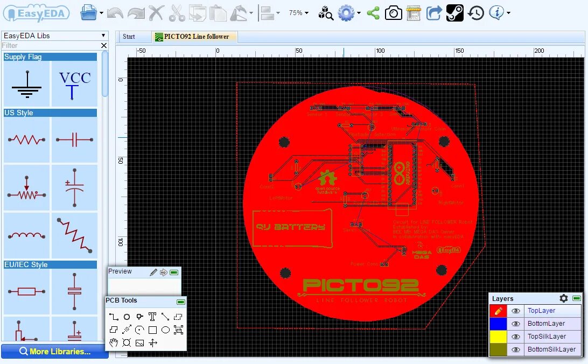
Task: Open the History clock icon
Action: [x=475, y=13]
